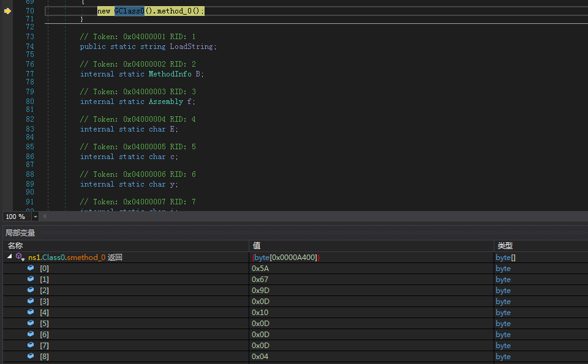Screen dimensions: 588x364
Task: Click MethodInfo type on line 77
Action: (170, 74)
